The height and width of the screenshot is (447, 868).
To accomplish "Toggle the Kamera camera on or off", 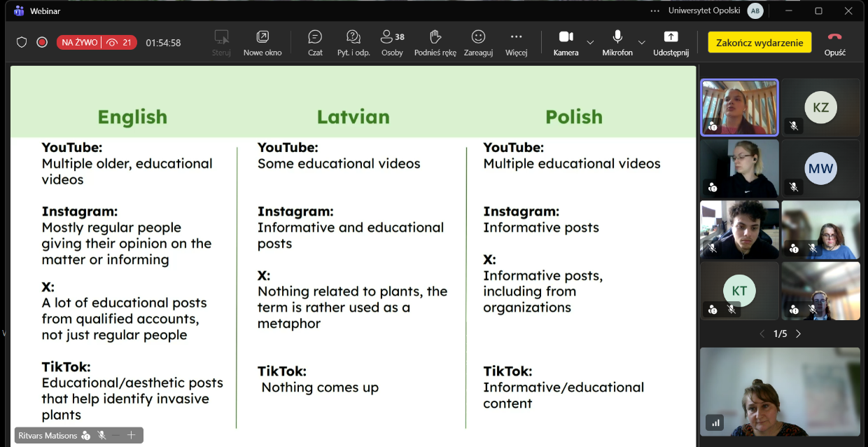I will tap(566, 43).
